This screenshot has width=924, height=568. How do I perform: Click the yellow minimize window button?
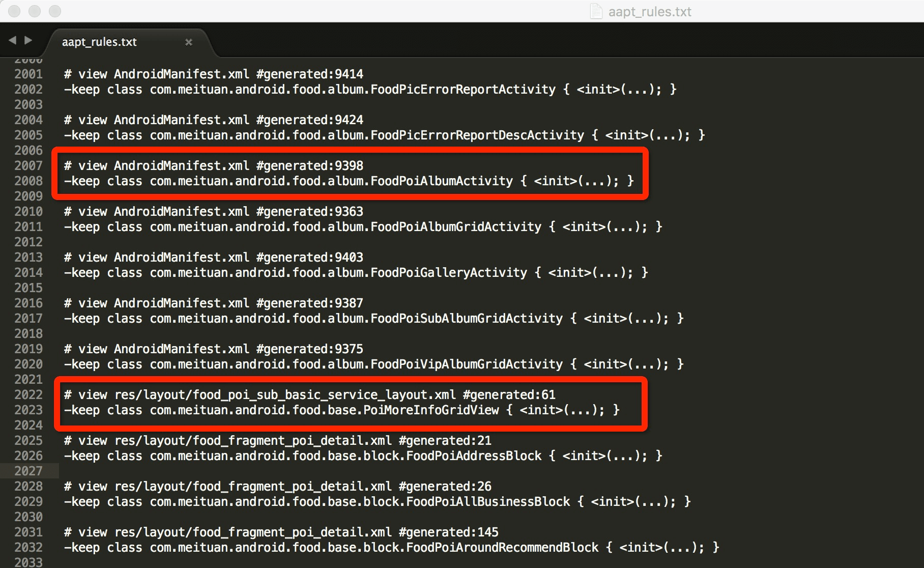click(35, 11)
